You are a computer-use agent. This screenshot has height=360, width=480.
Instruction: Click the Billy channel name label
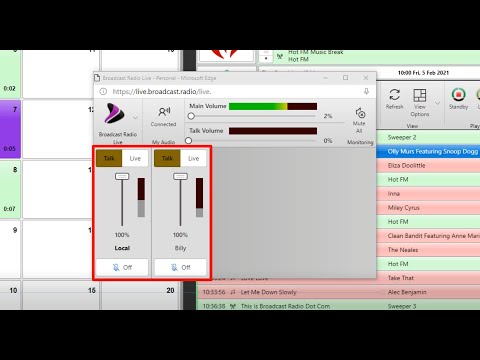[x=180, y=248]
